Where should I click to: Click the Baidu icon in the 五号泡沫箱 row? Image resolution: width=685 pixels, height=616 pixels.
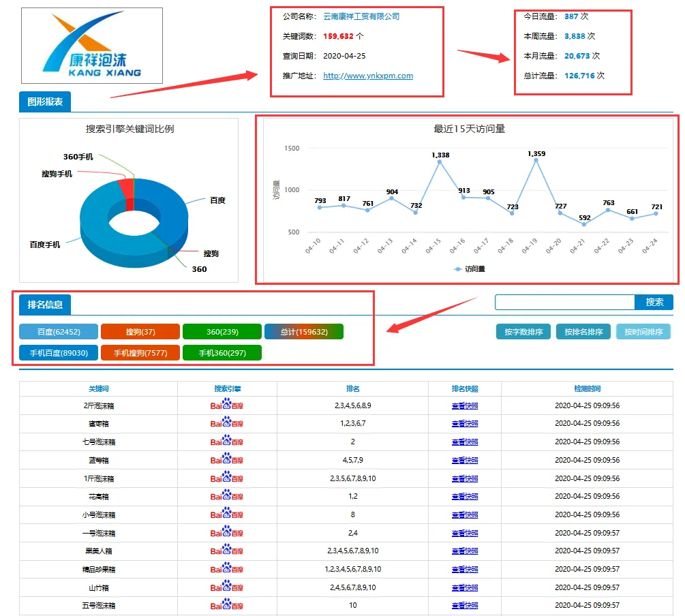[x=227, y=606]
